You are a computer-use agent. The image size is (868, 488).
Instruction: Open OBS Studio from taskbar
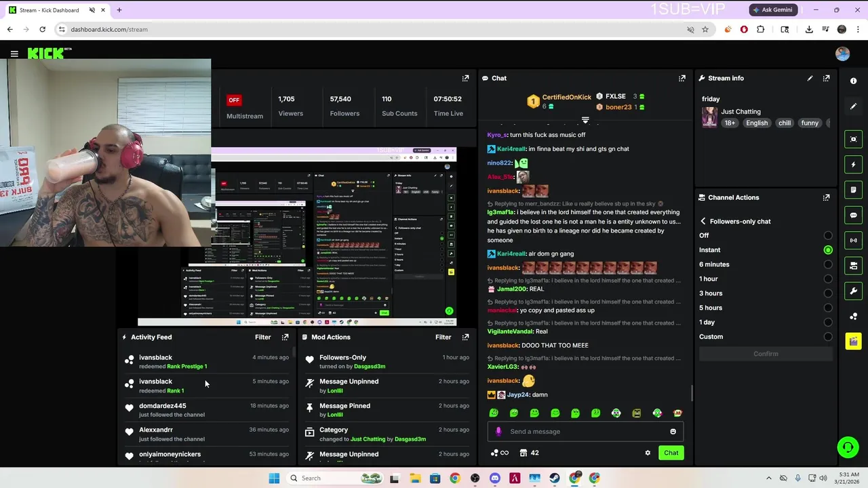coord(475,478)
